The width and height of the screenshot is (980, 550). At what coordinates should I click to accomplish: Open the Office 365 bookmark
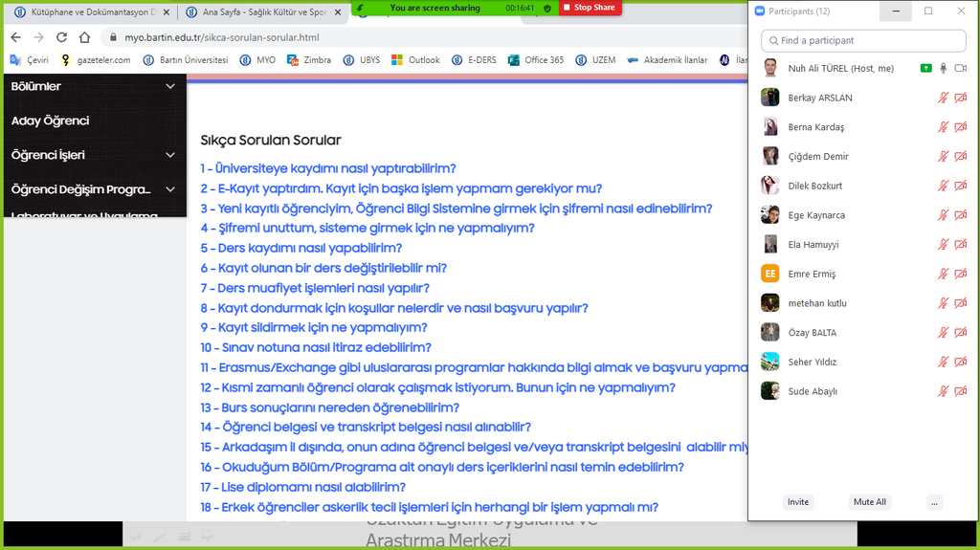[536, 60]
